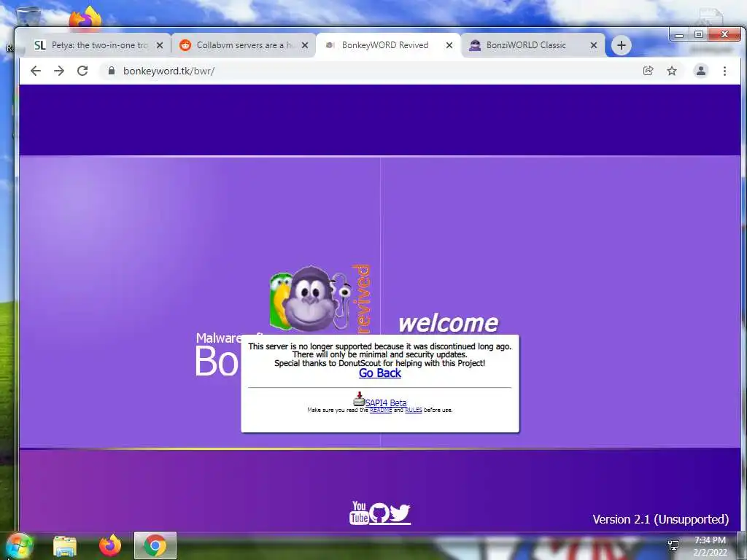Close the BonkeyWORD Revived tab
This screenshot has width=747, height=560.
pos(449,45)
